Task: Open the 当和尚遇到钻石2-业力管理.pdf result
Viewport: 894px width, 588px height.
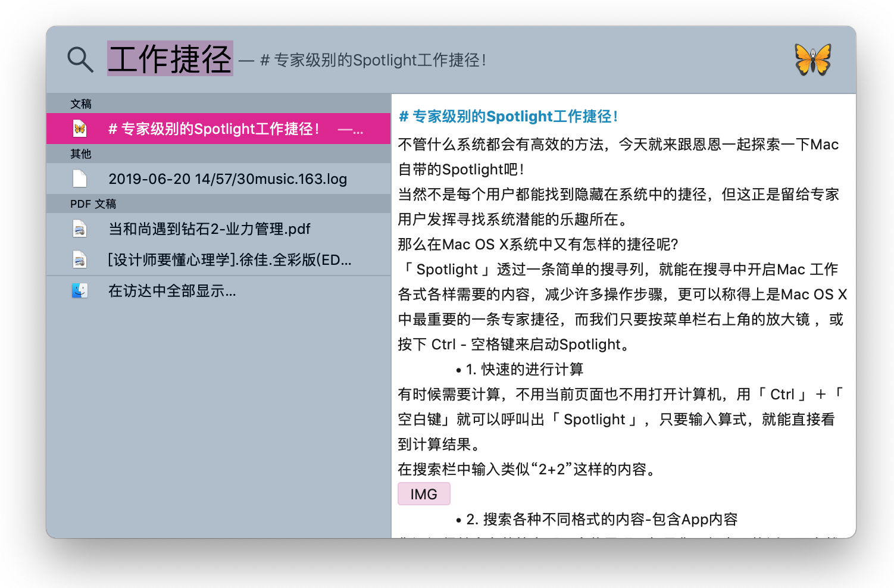Action: pos(218,229)
